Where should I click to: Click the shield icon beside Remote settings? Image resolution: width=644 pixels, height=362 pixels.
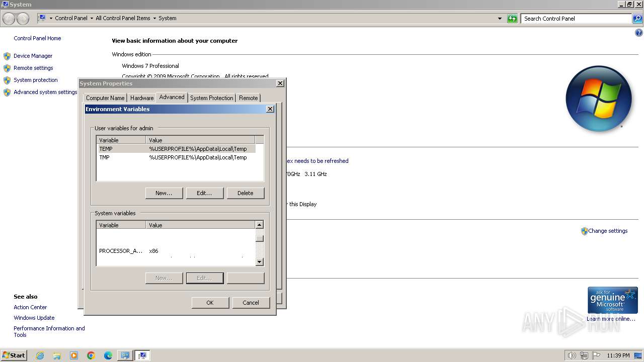[x=7, y=68]
